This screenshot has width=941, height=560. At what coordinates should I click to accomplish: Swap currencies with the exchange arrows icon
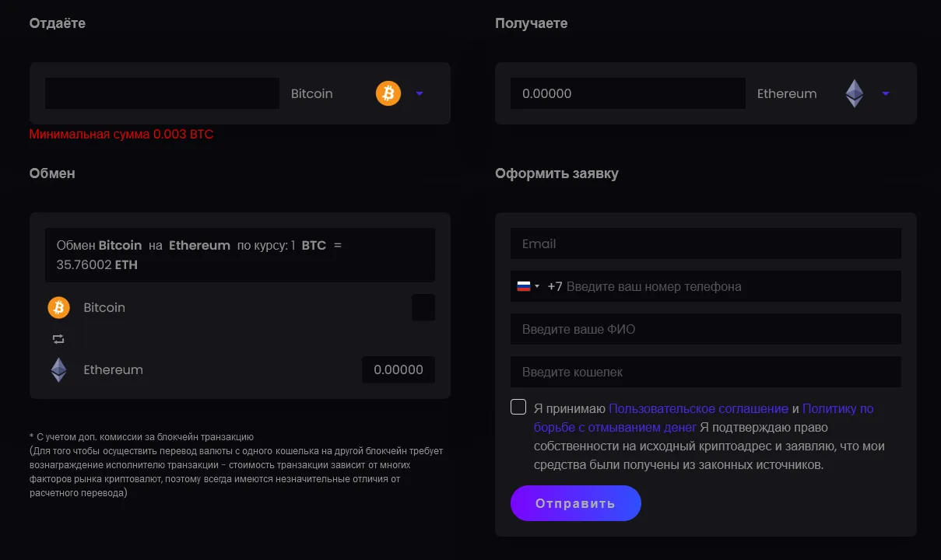tap(58, 339)
